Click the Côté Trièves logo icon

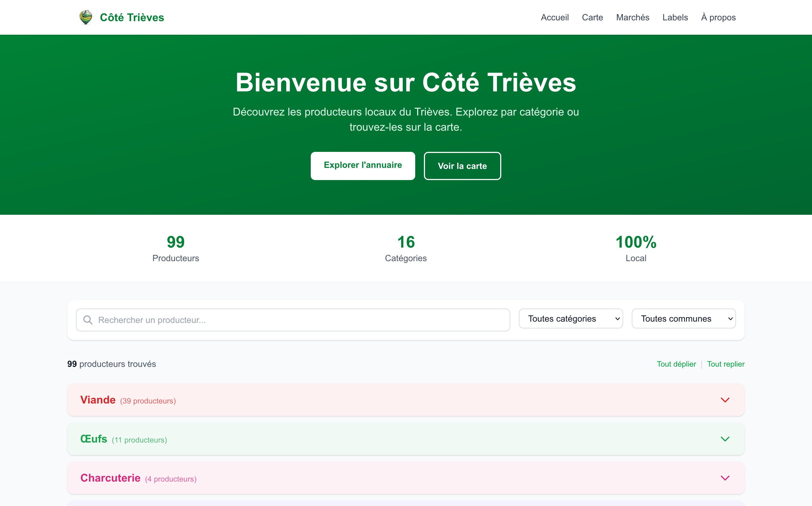(86, 17)
